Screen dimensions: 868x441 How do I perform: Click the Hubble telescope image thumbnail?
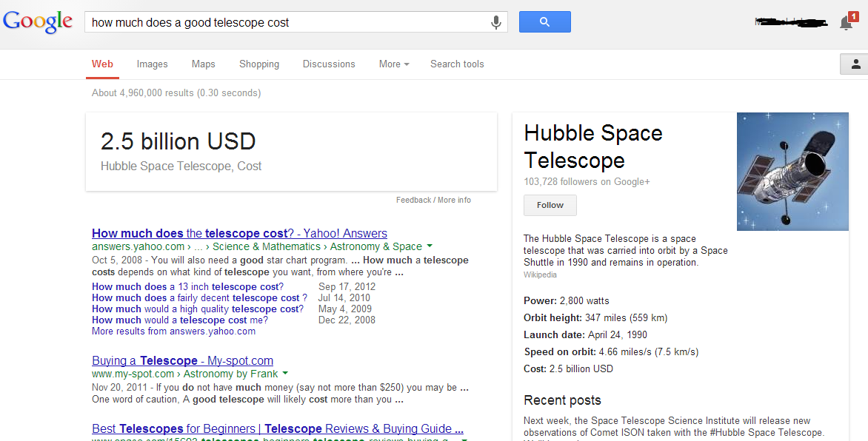pos(792,172)
